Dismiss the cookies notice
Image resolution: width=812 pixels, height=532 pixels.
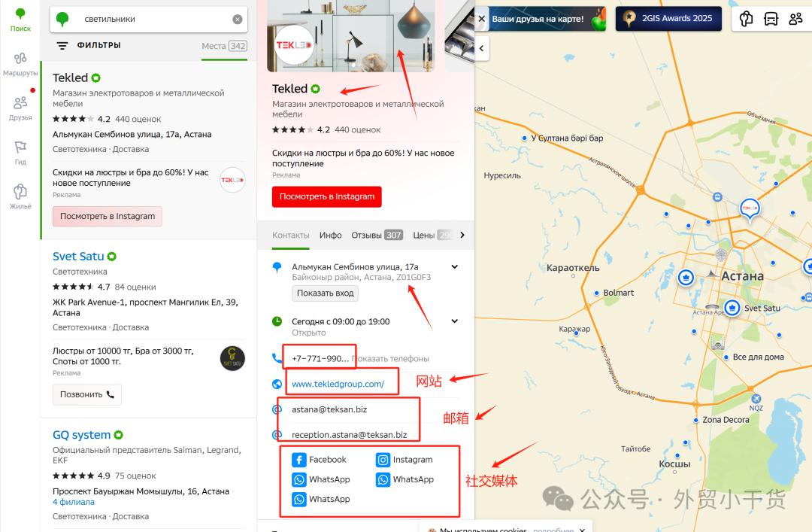[582, 530]
